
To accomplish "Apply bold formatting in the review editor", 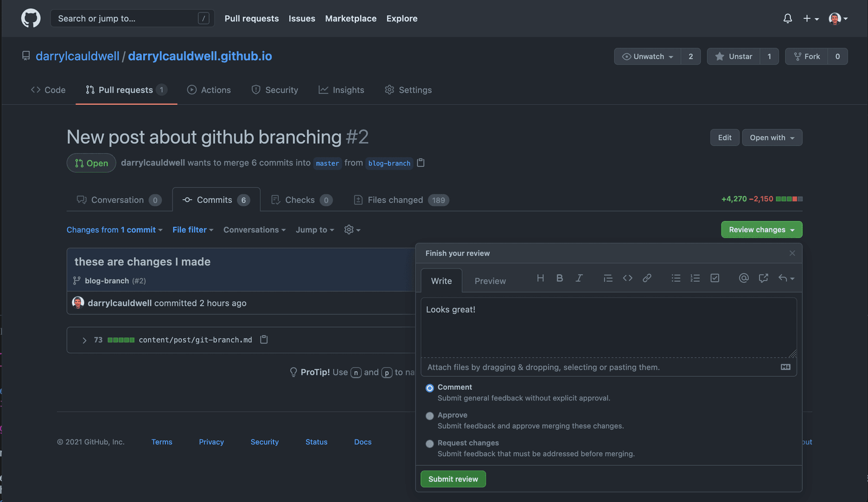I will [559, 278].
